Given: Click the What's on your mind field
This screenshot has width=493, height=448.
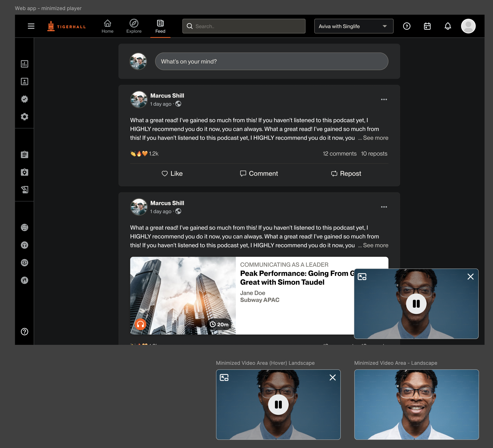Looking at the screenshot, I should click(x=271, y=61).
